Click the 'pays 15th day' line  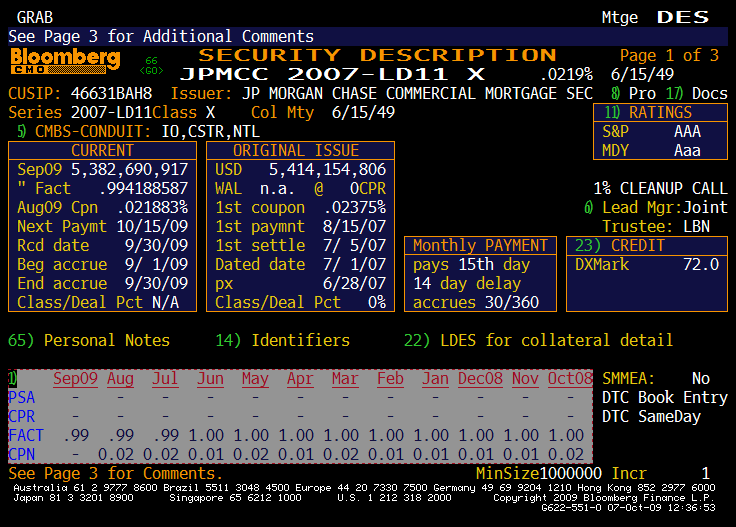[471, 264]
